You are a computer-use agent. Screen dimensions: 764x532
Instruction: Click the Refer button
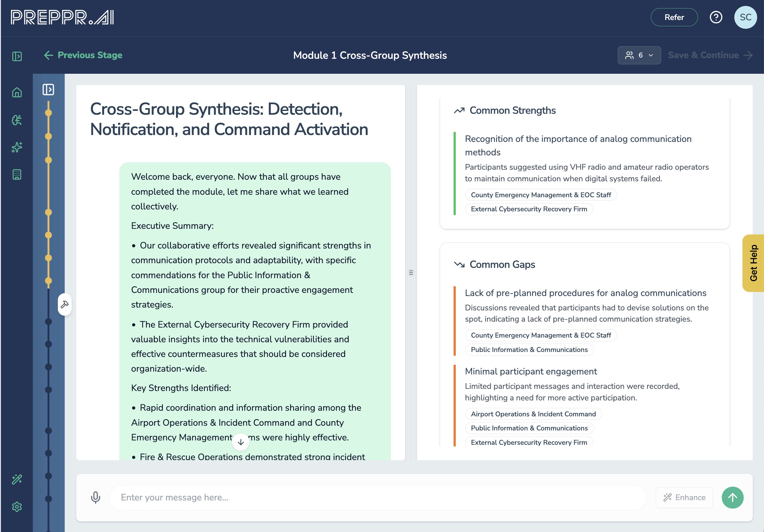pyautogui.click(x=674, y=17)
